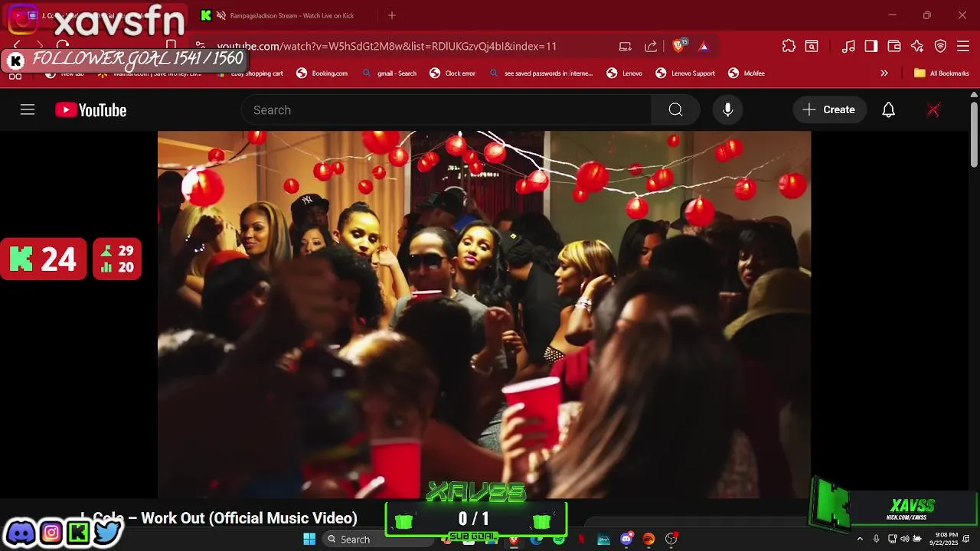Screen dimensions: 980x551
Task: Toggle the browser sidebar panel
Action: tap(871, 46)
